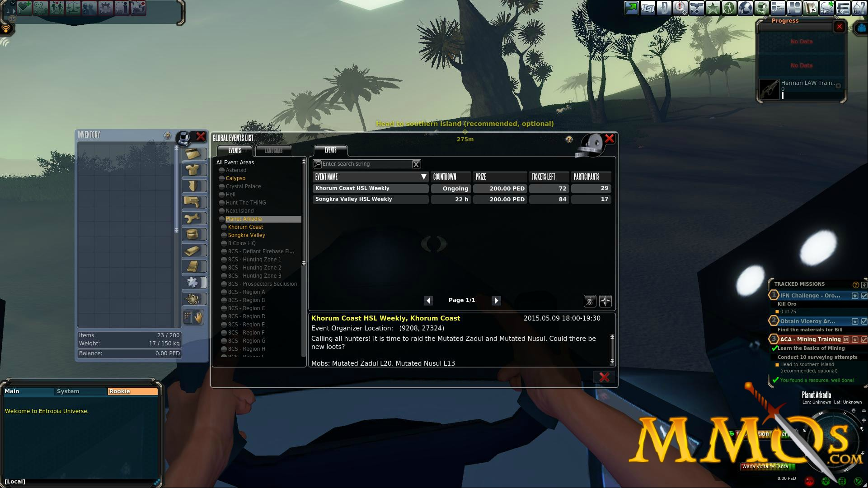The width and height of the screenshot is (868, 488).
Task: Click the heal action in quickbar slot 1
Action: [x=24, y=8]
